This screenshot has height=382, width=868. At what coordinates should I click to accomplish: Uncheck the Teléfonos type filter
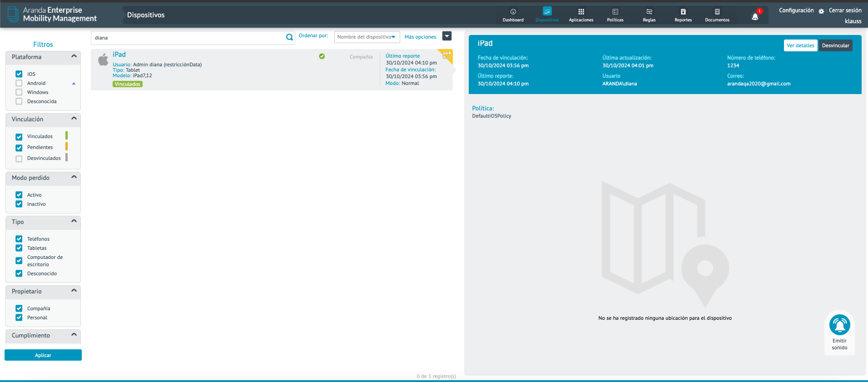click(19, 239)
